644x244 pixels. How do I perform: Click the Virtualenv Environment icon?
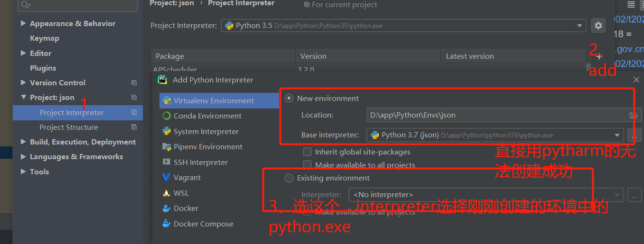coord(167,100)
